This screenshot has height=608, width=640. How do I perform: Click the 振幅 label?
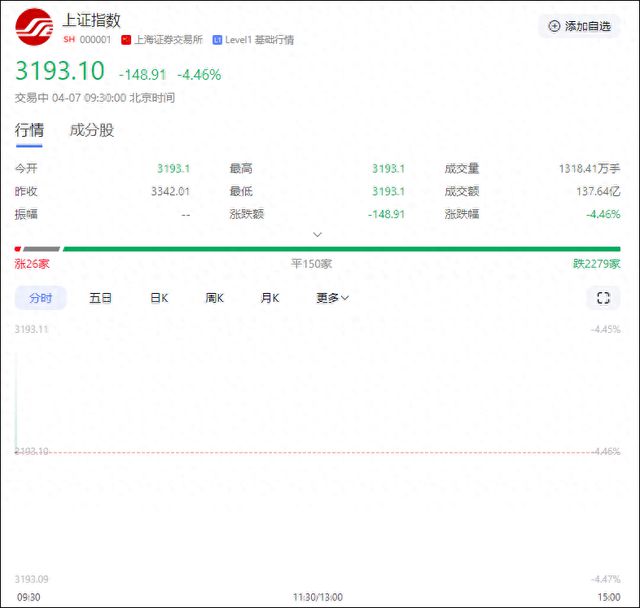[x=26, y=214]
